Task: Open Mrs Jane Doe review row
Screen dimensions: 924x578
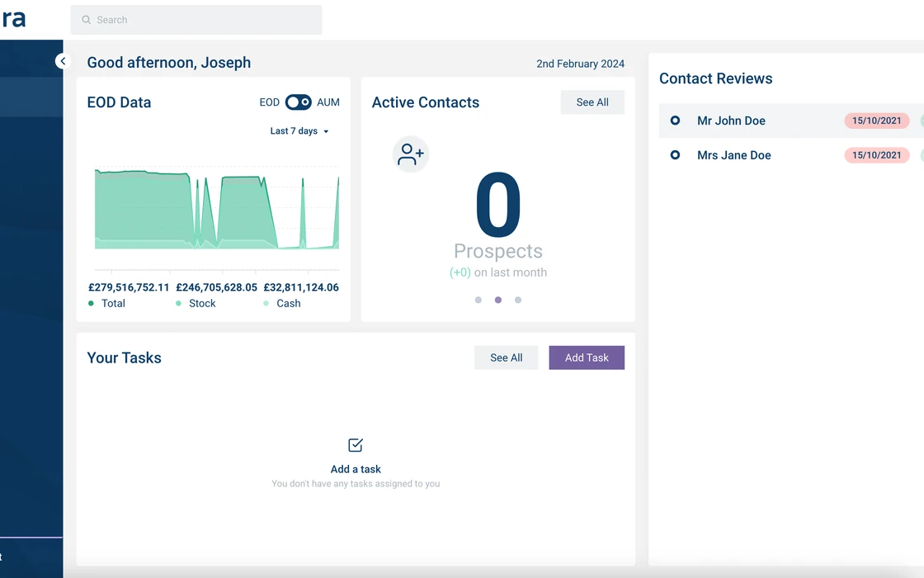Action: click(x=791, y=155)
